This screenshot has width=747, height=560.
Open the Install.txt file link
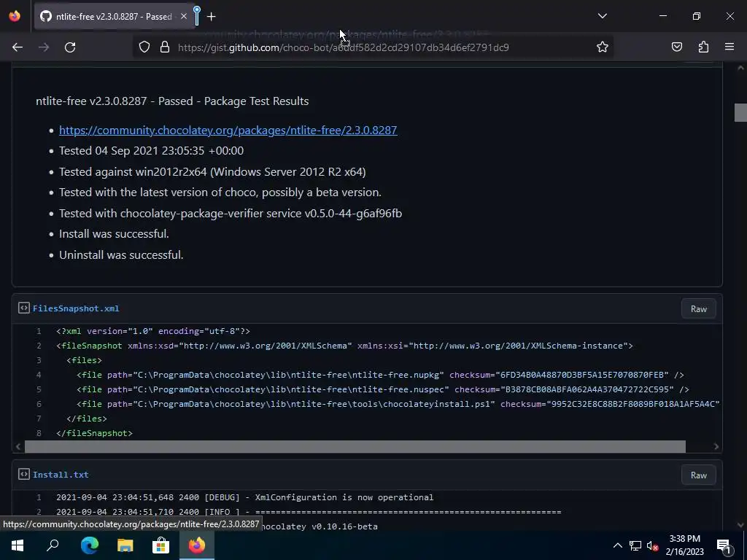click(x=61, y=475)
